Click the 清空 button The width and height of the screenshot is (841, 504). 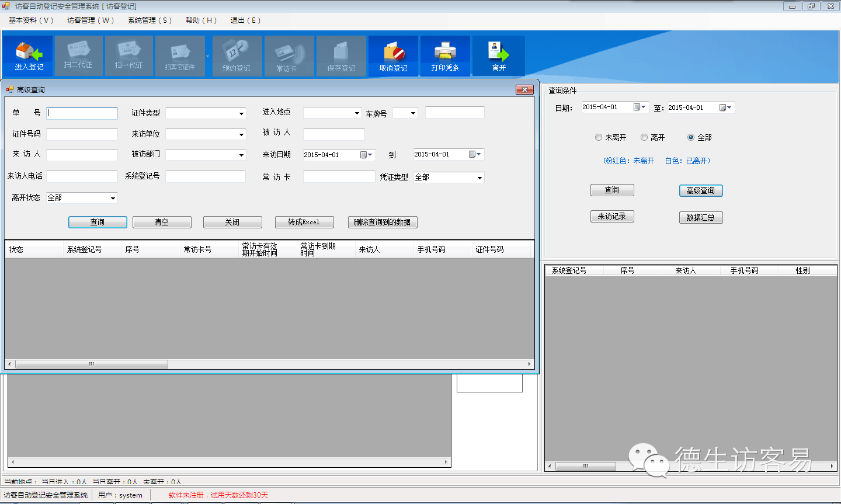(x=162, y=222)
